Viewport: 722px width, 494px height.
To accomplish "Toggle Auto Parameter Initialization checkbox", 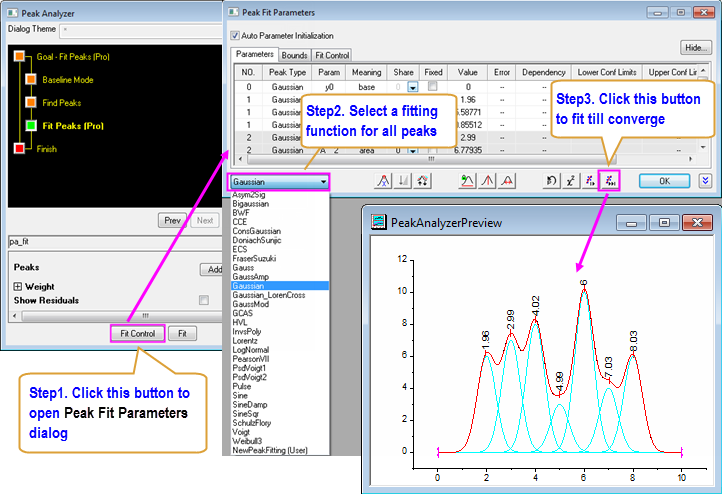I will point(236,35).
